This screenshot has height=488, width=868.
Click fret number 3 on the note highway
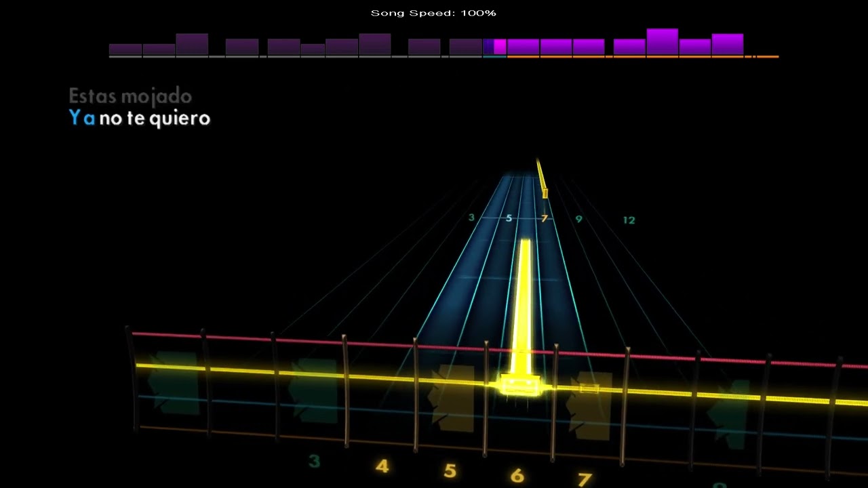tap(471, 218)
